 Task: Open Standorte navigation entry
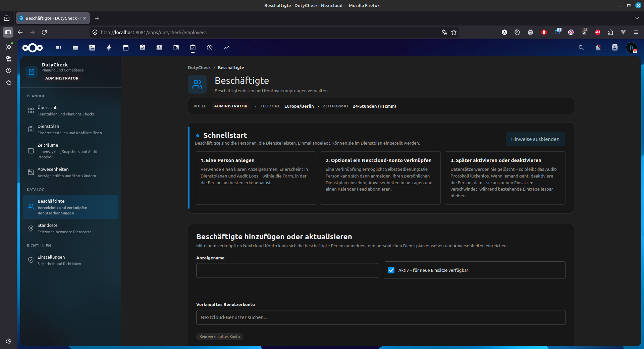click(x=70, y=228)
